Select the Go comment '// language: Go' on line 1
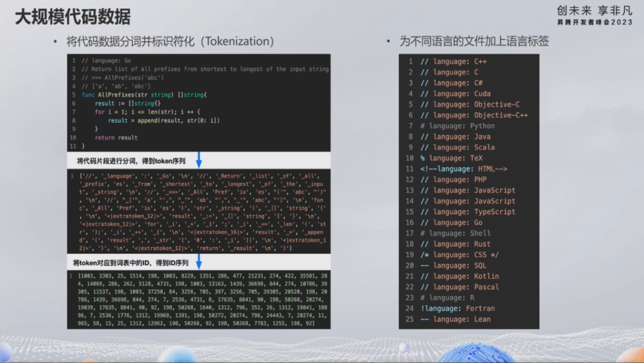Screen dimensions: 644x363 click(106, 60)
